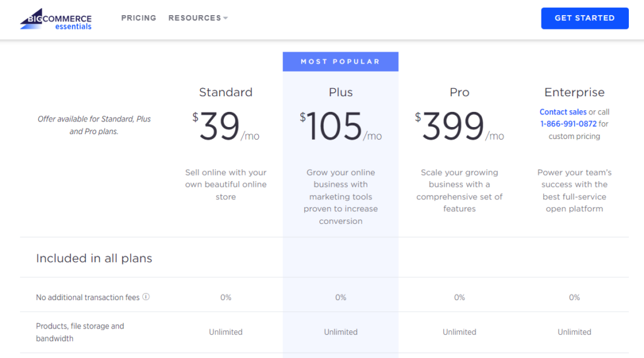Click the Enterprise Unlimited storage cell
644x358 pixels.
coord(574,332)
